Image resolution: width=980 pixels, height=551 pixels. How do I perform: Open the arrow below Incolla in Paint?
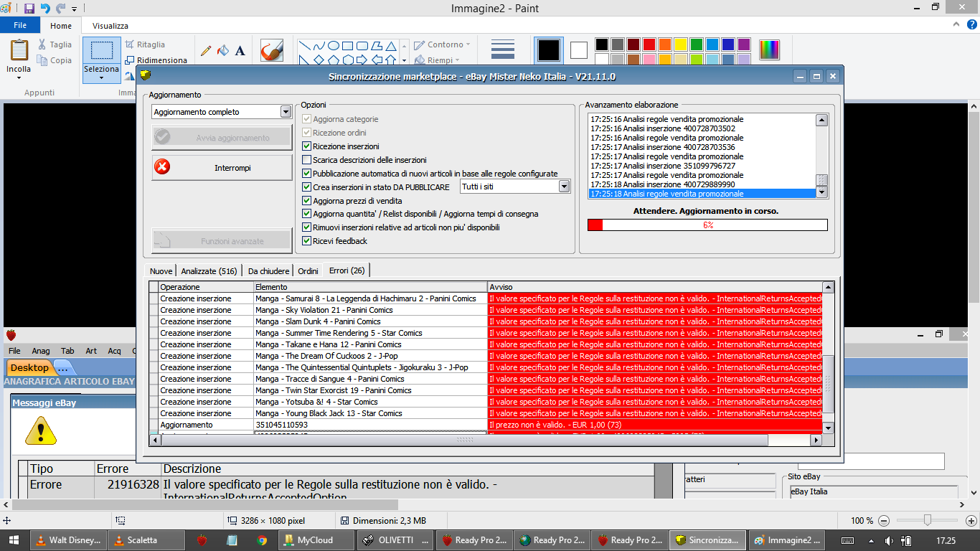[x=19, y=77]
